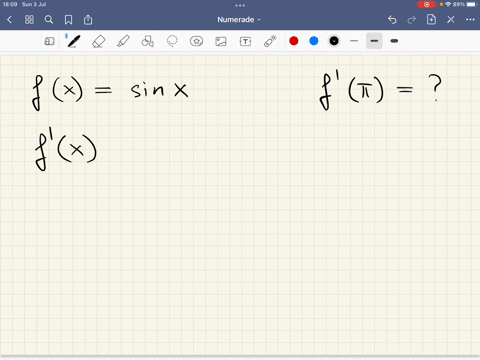Go back with the left chevron
Screen dimensions: 480x360
tap(9, 20)
